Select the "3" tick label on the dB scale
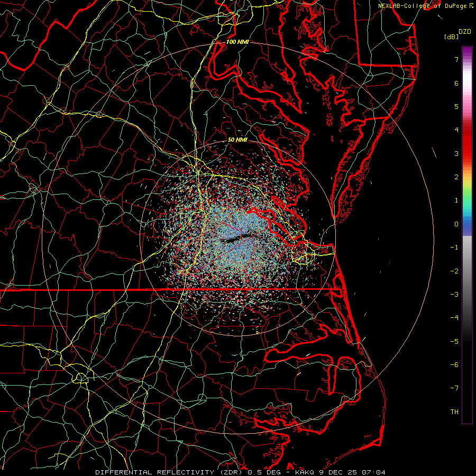Screen dimensions: 476x476 coord(456,153)
